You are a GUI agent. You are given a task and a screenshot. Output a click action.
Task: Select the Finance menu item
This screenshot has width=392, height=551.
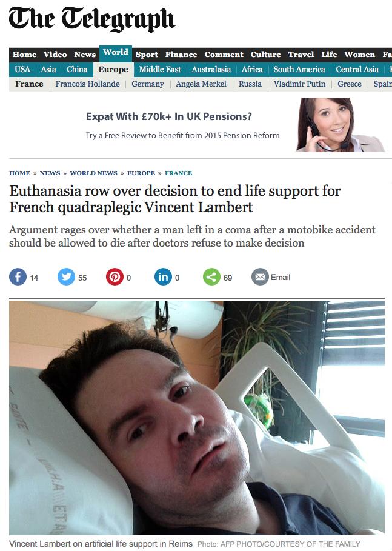click(x=181, y=55)
